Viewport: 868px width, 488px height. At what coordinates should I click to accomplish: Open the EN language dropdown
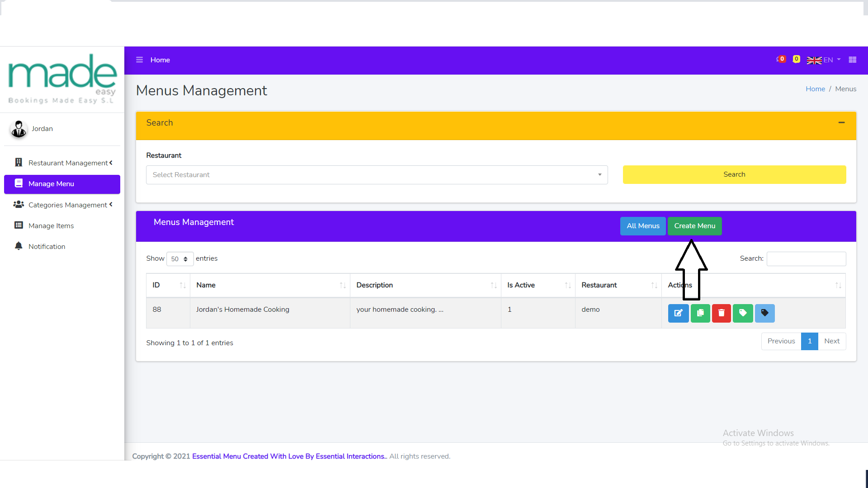(832, 60)
